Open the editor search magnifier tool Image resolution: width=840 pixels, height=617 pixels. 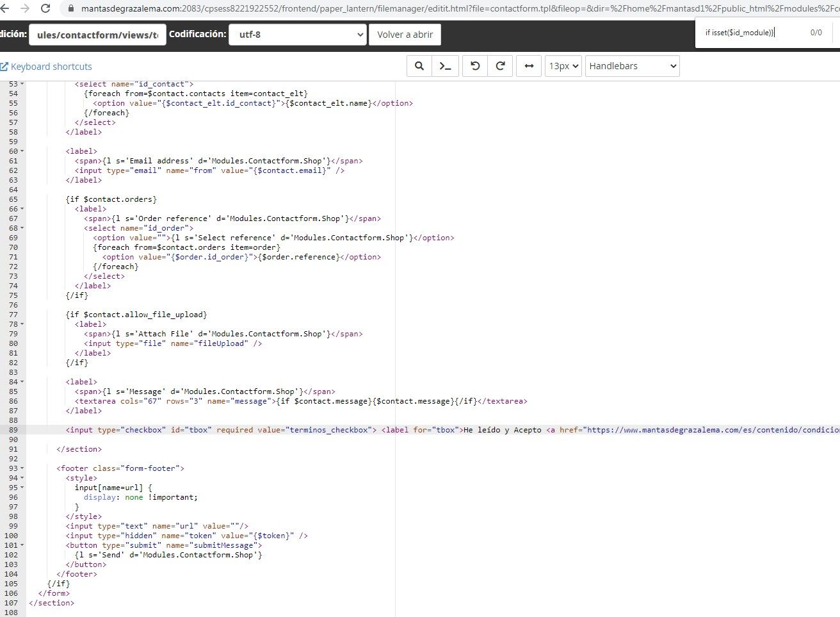click(x=419, y=66)
